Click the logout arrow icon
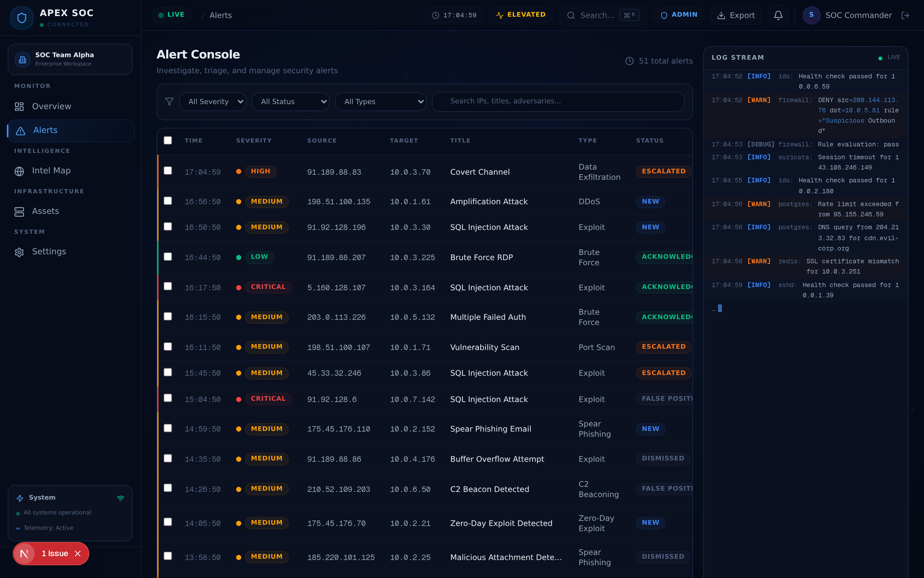 click(905, 15)
